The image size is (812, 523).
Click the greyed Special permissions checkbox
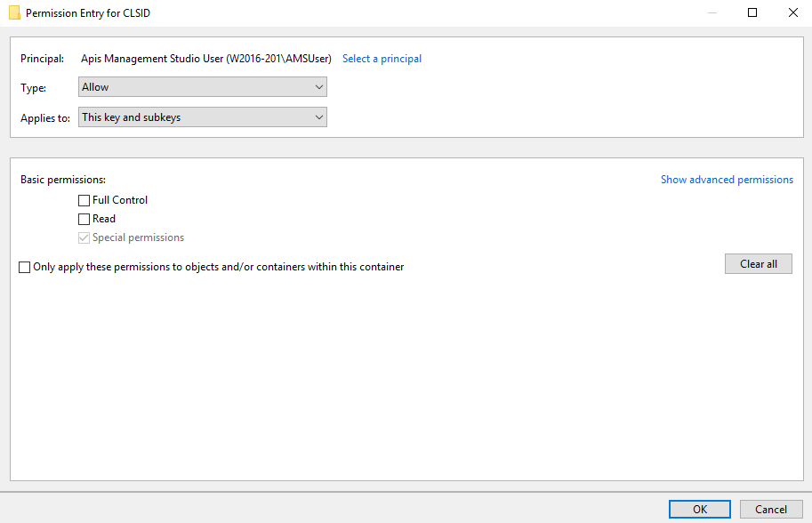point(84,238)
